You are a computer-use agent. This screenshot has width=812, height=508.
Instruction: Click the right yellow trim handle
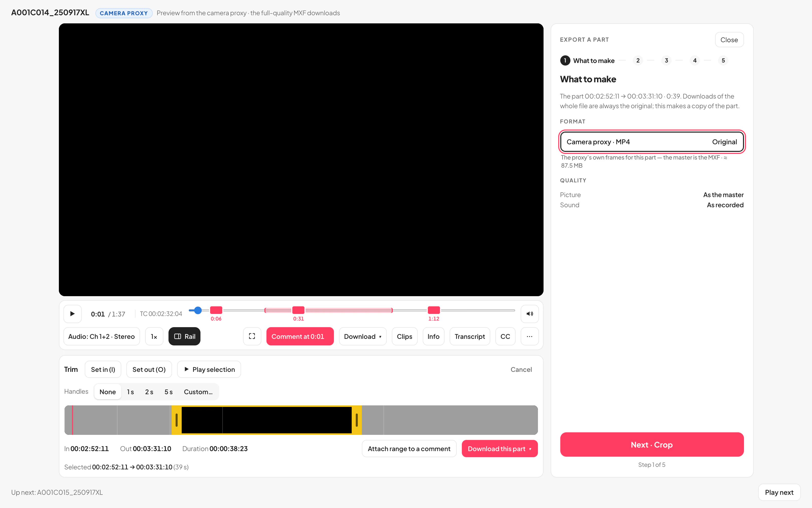pyautogui.click(x=356, y=420)
